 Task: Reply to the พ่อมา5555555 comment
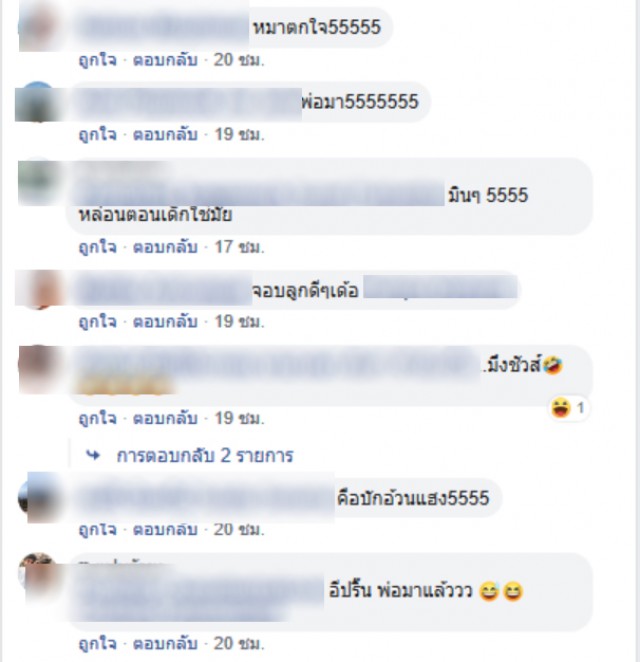pos(165,135)
